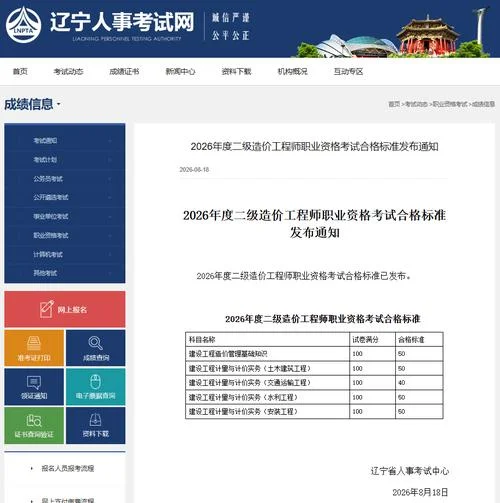500x503 pixels.
Task: Click the 成绩查询 magnifier icon
Action: [96, 343]
